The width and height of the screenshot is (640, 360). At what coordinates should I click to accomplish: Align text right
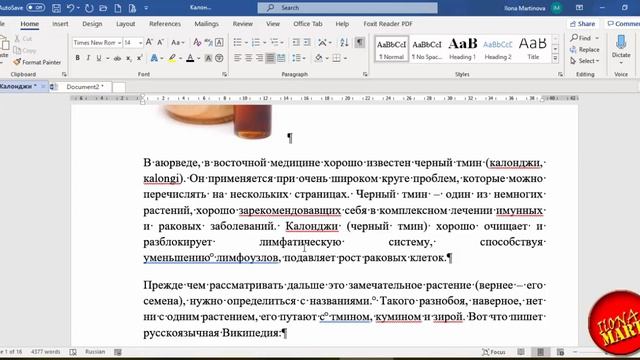pyautogui.click(x=259, y=58)
